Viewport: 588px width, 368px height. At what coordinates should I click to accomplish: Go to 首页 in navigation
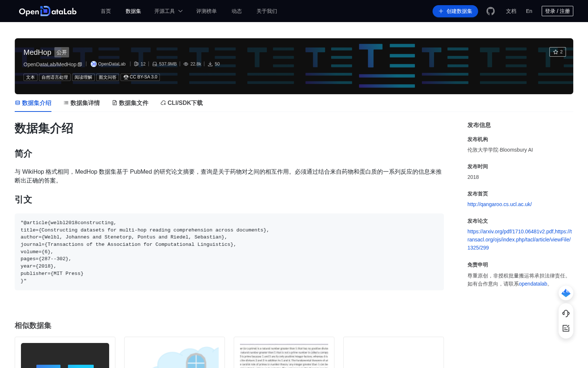pos(106,11)
